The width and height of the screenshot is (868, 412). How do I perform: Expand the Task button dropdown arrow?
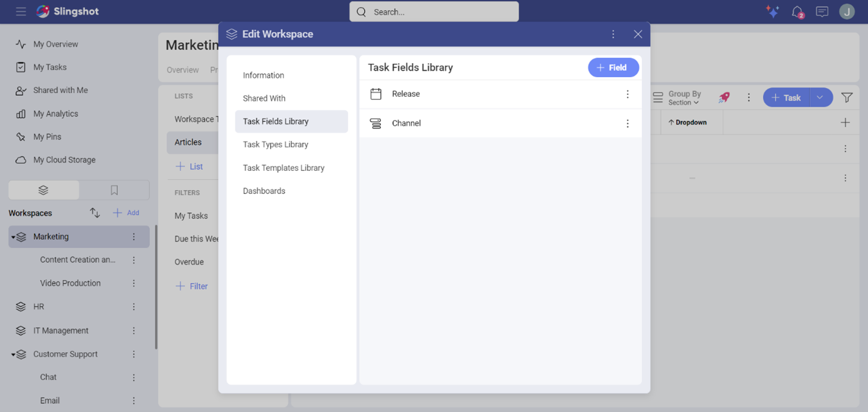coord(821,97)
